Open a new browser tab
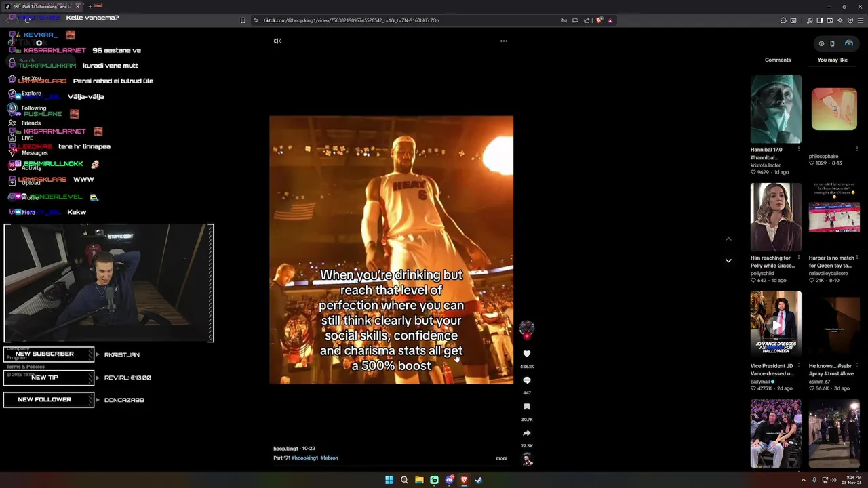 (x=90, y=7)
